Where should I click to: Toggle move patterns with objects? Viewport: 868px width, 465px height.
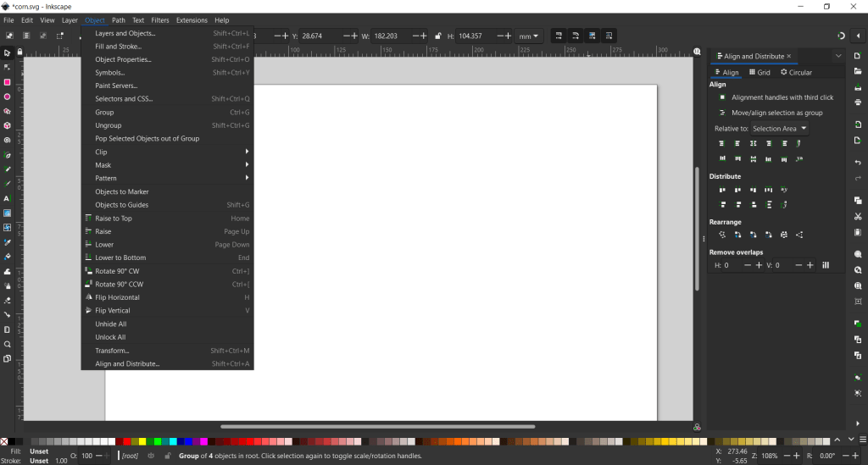(x=609, y=36)
